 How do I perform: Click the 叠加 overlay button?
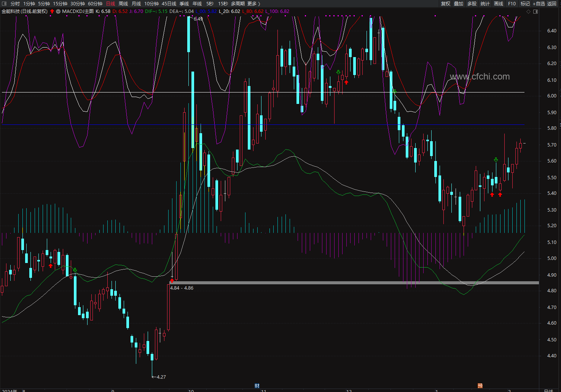coord(459,3)
